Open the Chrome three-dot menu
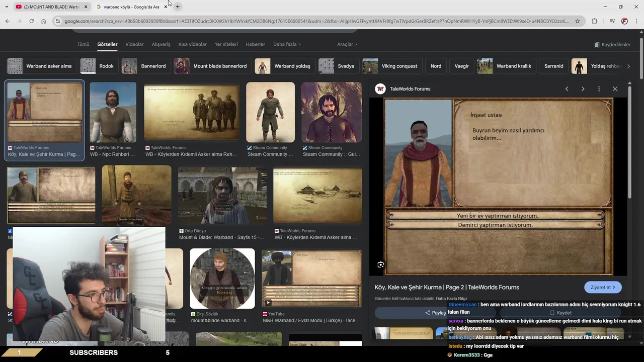Screen dimensions: 644x362 [636, 21]
